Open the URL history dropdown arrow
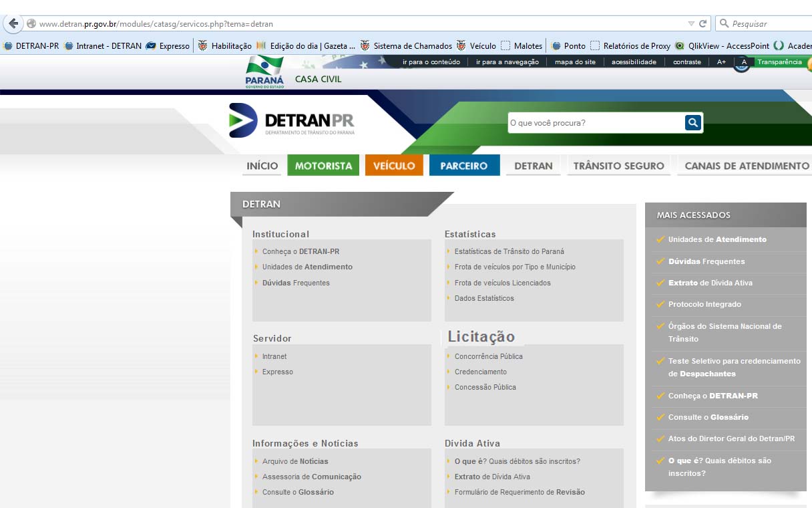 691,23
